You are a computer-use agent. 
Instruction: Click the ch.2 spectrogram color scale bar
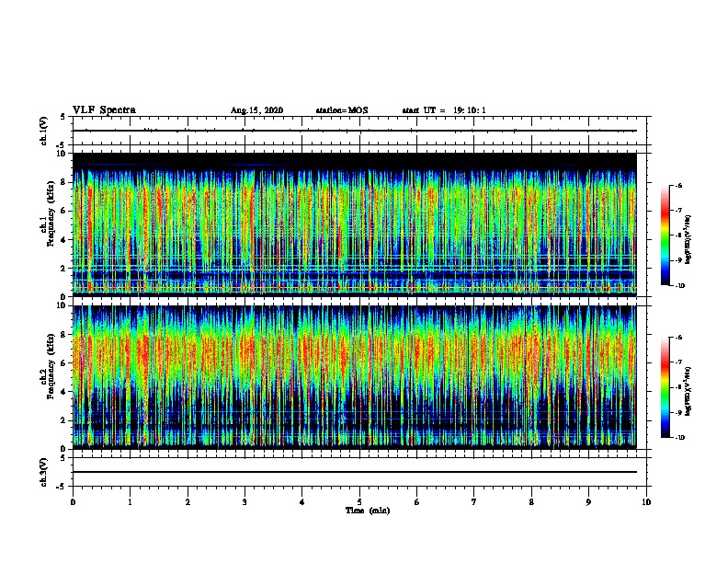665,387
